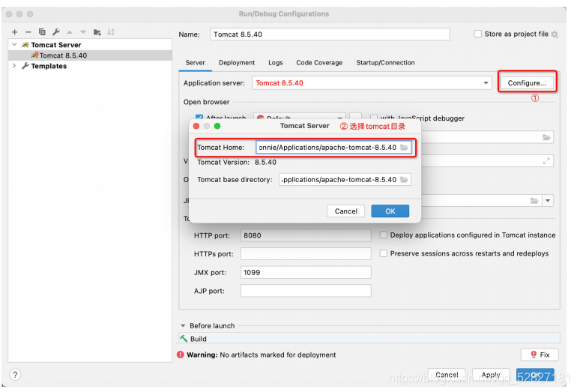
Task: Click expand icon on VM options field
Action: pyautogui.click(x=546, y=161)
